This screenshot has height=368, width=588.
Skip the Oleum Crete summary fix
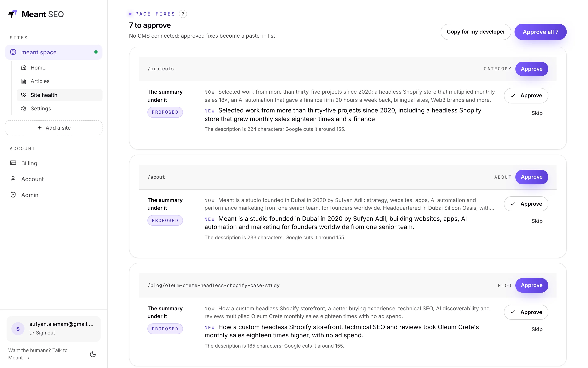click(x=537, y=329)
